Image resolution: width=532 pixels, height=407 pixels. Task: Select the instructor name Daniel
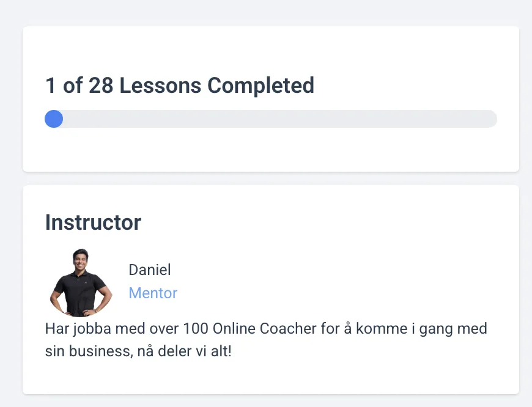tap(150, 270)
